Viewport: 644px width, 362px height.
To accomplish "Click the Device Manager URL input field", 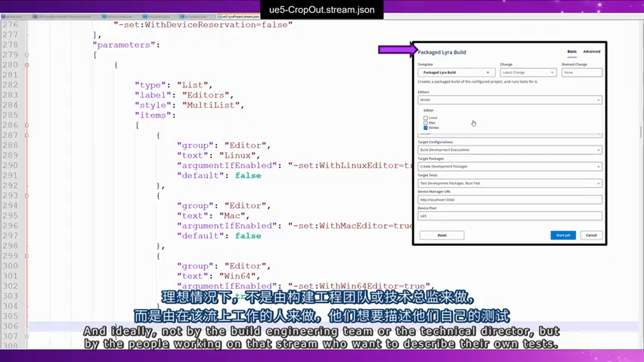I will 509,200.
